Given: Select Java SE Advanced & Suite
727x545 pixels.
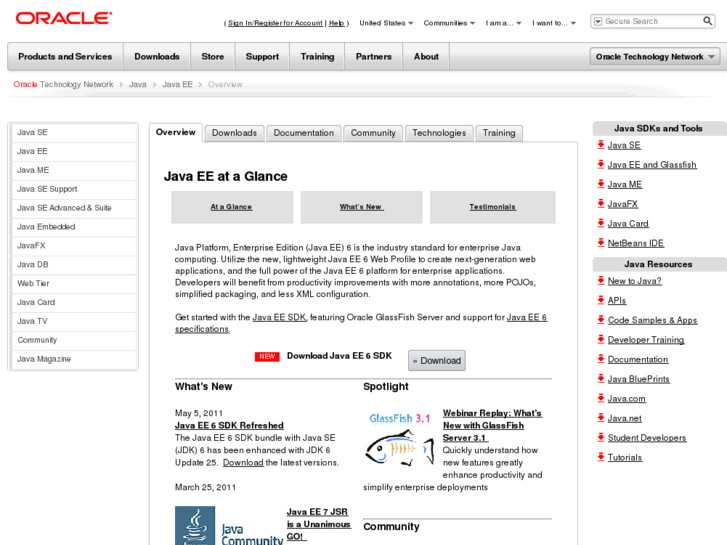Looking at the screenshot, I should (x=74, y=208).
